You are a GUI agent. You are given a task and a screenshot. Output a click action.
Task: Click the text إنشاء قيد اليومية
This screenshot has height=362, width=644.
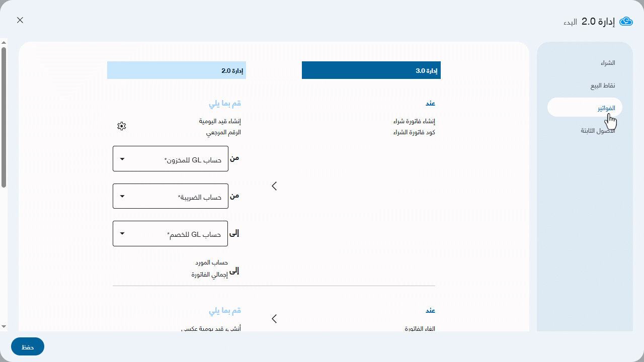[x=220, y=122]
